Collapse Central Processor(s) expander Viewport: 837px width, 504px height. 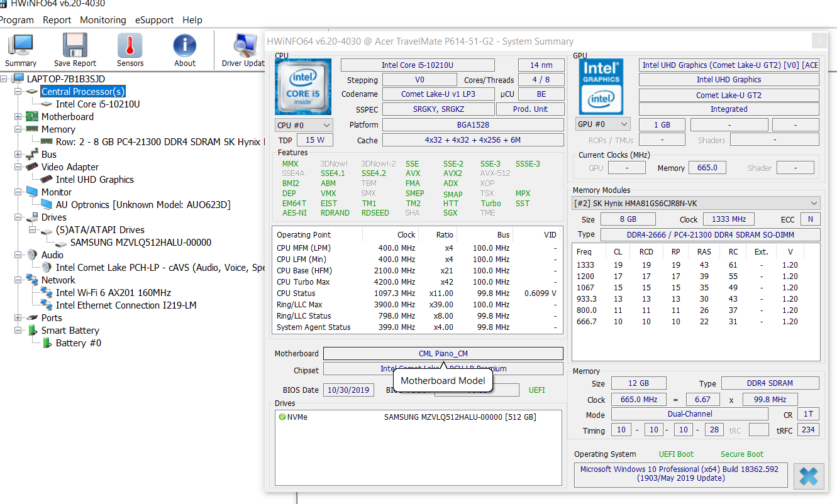[x=18, y=92]
